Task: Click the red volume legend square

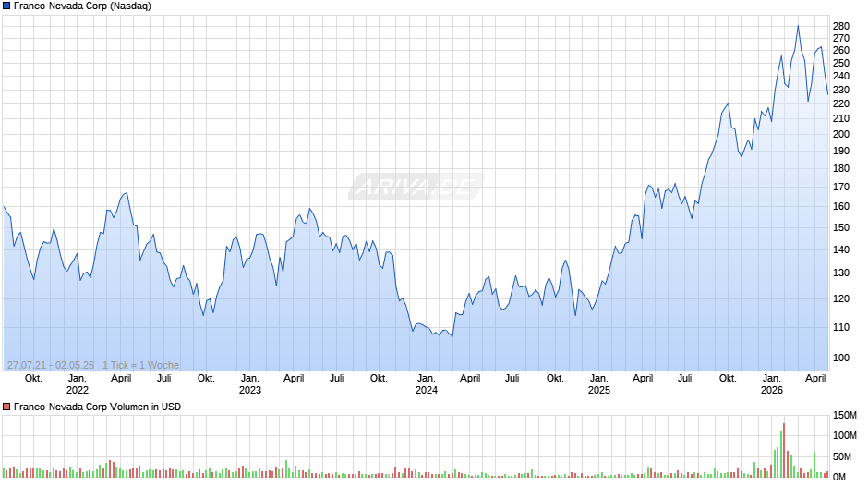Action: click(x=6, y=407)
